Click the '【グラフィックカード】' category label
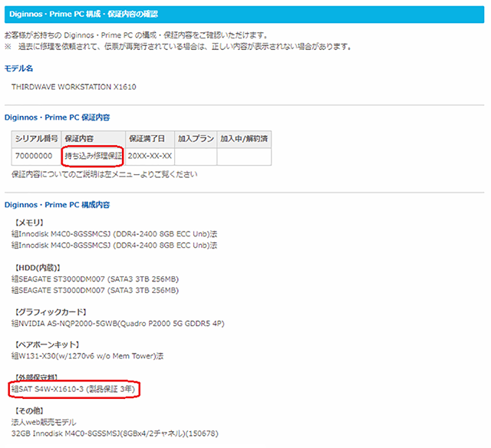The image size is (491, 448). 51,312
